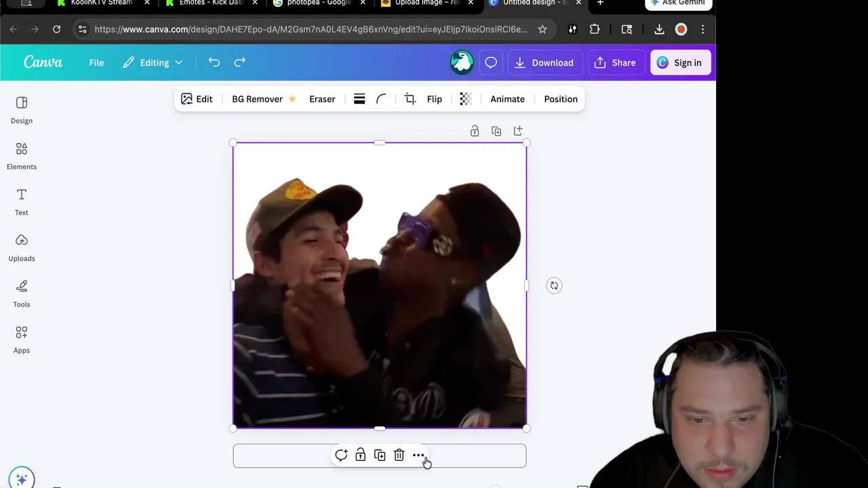Open the comments speech bubble icon
This screenshot has width=868, height=488.
491,62
